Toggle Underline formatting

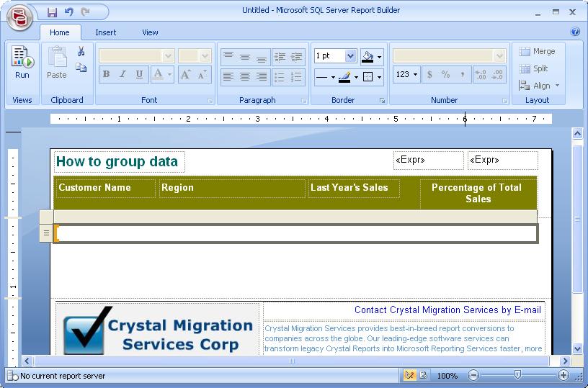pyautogui.click(x=140, y=74)
